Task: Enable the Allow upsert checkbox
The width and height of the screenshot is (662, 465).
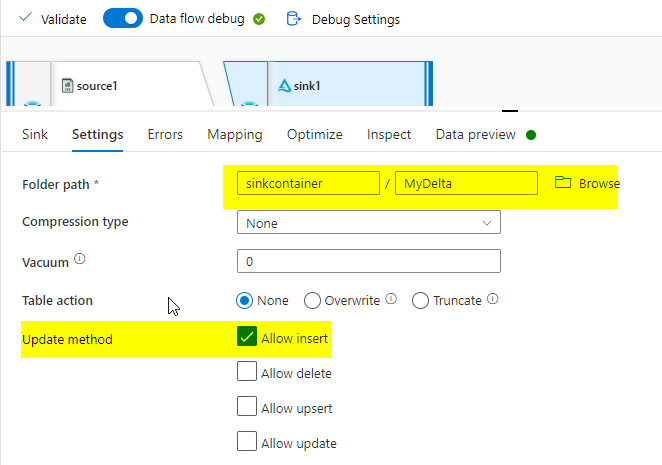Action: (x=247, y=406)
